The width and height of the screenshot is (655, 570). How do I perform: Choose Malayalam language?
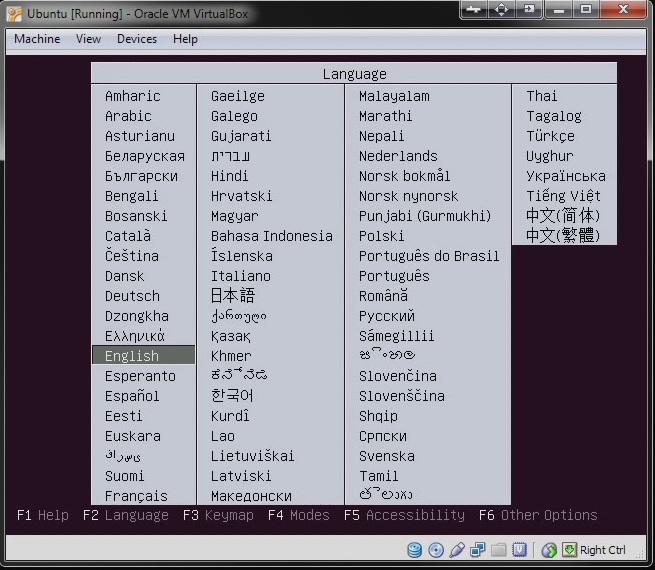394,96
